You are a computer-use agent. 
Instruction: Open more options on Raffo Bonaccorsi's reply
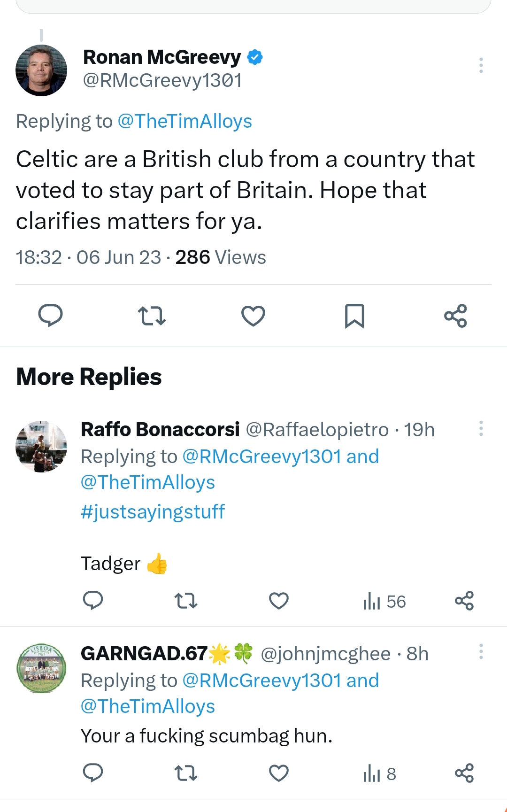click(481, 428)
